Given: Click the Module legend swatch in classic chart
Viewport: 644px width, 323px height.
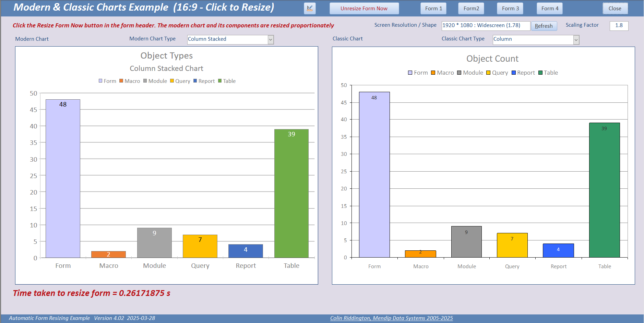Looking at the screenshot, I should tap(459, 73).
